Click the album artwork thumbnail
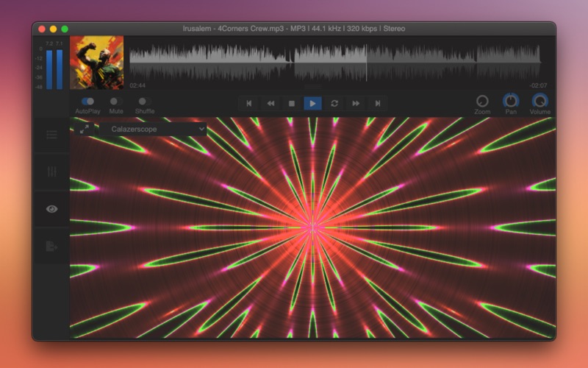Image resolution: width=588 pixels, height=368 pixels. [x=97, y=63]
